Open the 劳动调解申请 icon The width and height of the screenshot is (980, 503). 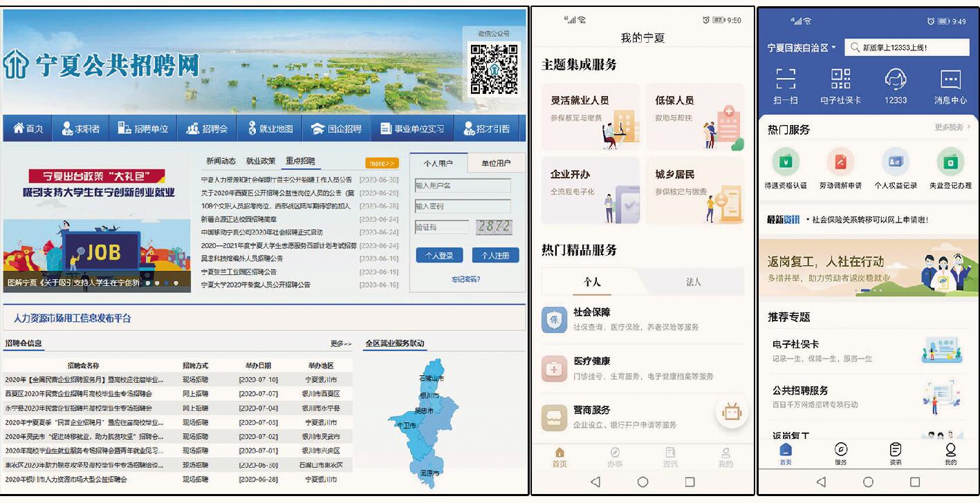[840, 162]
